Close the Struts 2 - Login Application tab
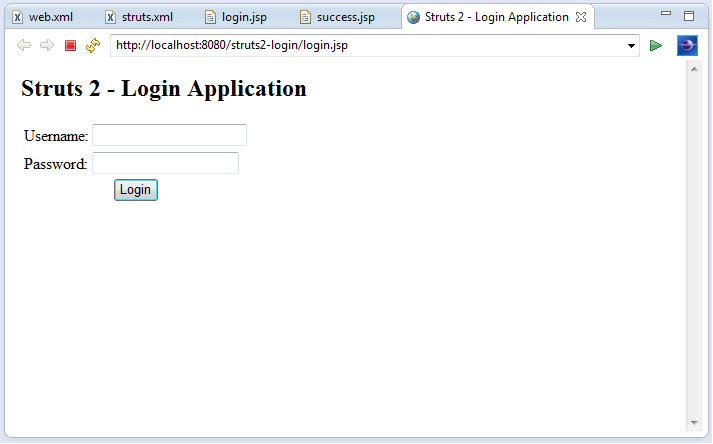Viewport: 713px width, 444px height. coord(581,17)
